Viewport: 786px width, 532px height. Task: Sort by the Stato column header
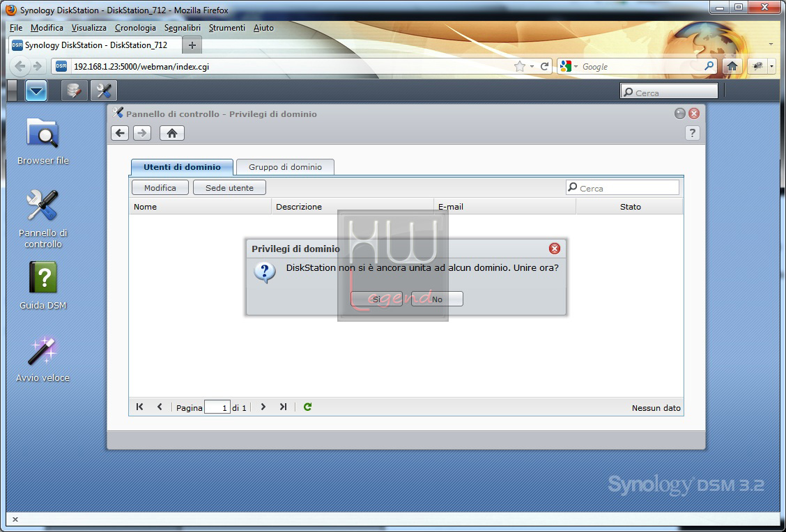click(x=630, y=206)
